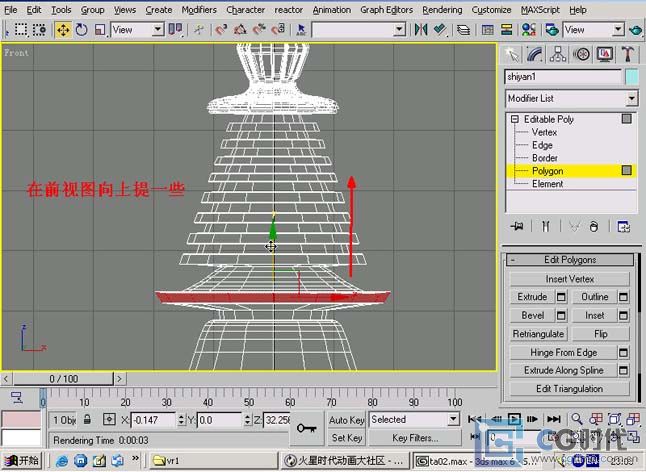This screenshot has width=646, height=472.
Task: Collapse the Edit Polygons rollout
Action: tap(570, 260)
